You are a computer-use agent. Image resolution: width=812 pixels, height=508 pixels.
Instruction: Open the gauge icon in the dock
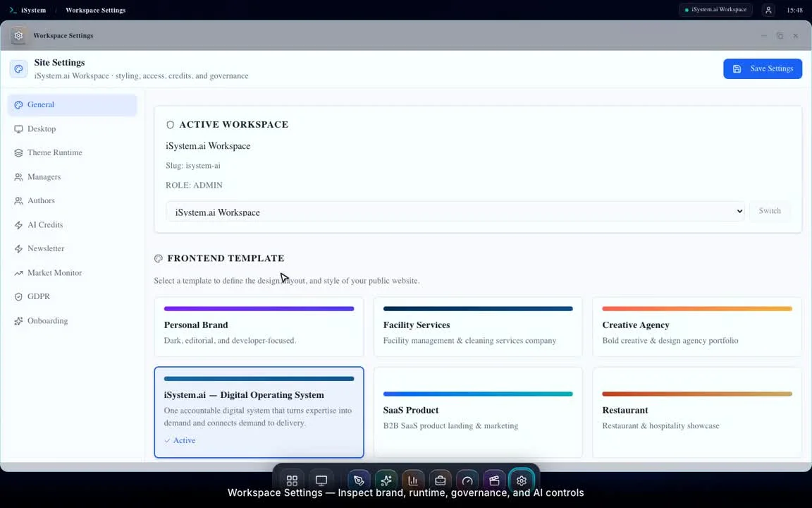(467, 480)
